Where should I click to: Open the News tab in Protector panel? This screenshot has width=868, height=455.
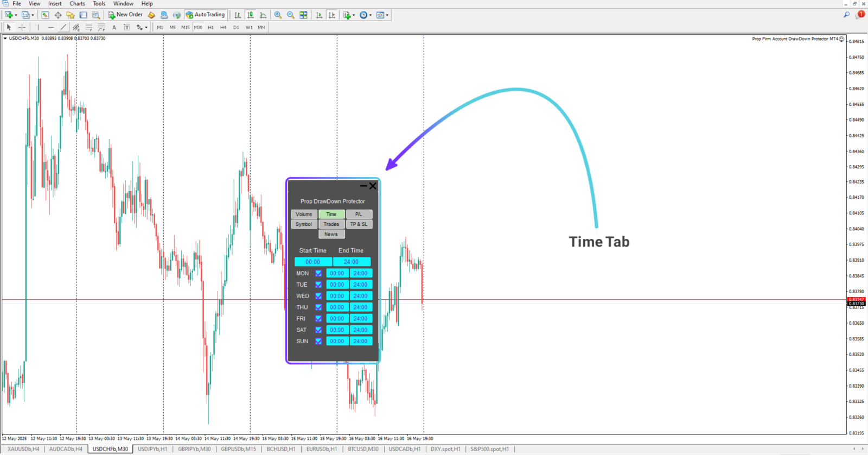pos(331,235)
